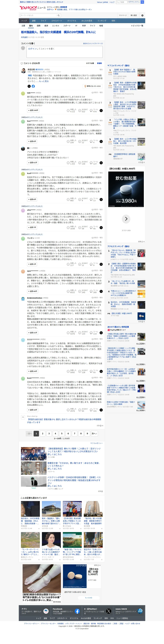Click なるほど icon on ROBOZAMURAI comment
The height and width of the screenshot is (644, 164).
(x=80, y=333)
